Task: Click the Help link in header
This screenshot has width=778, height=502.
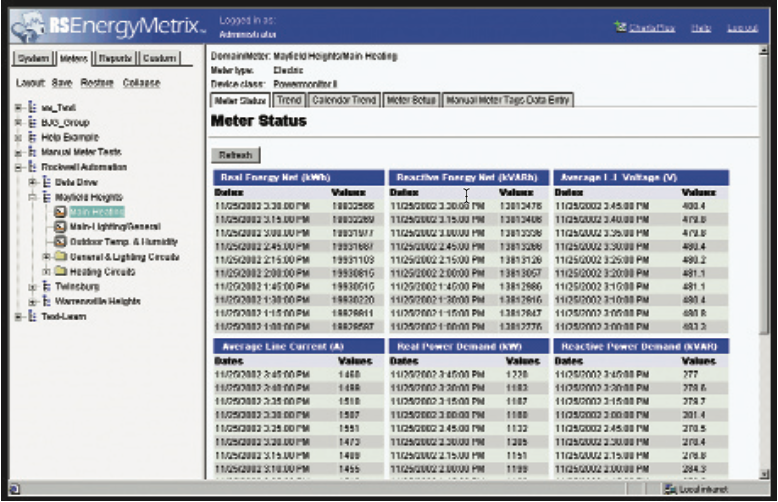Action: pyautogui.click(x=701, y=28)
